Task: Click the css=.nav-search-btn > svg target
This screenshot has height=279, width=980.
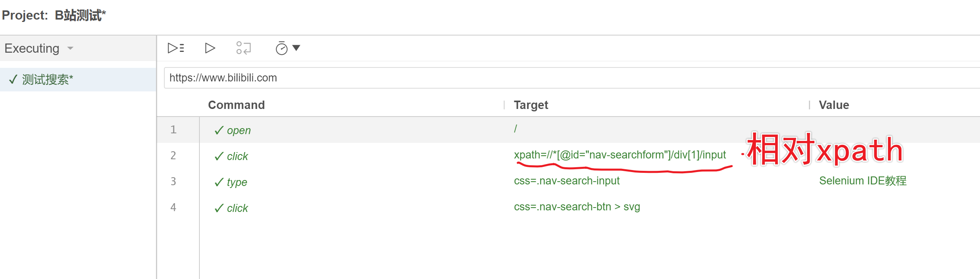Action: point(577,207)
